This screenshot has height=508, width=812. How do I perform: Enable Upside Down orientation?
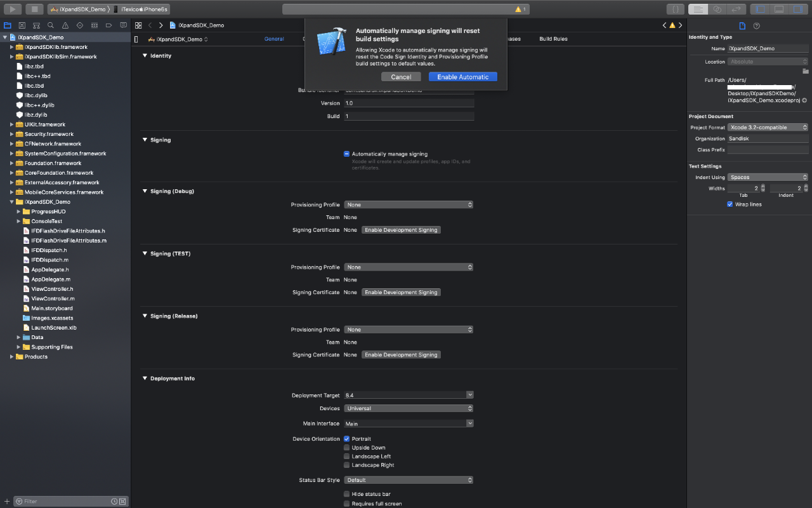point(347,448)
